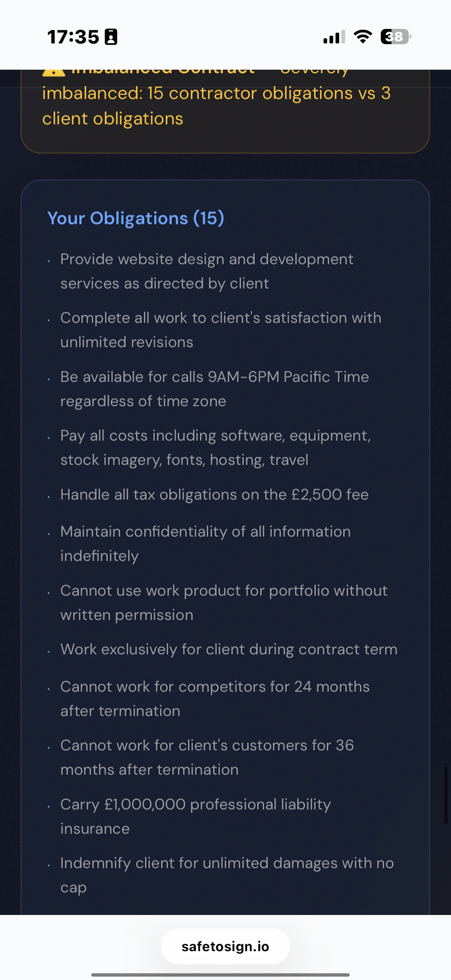Open the safetosign.io address bar
Screen dimensions: 451x980
point(225,946)
